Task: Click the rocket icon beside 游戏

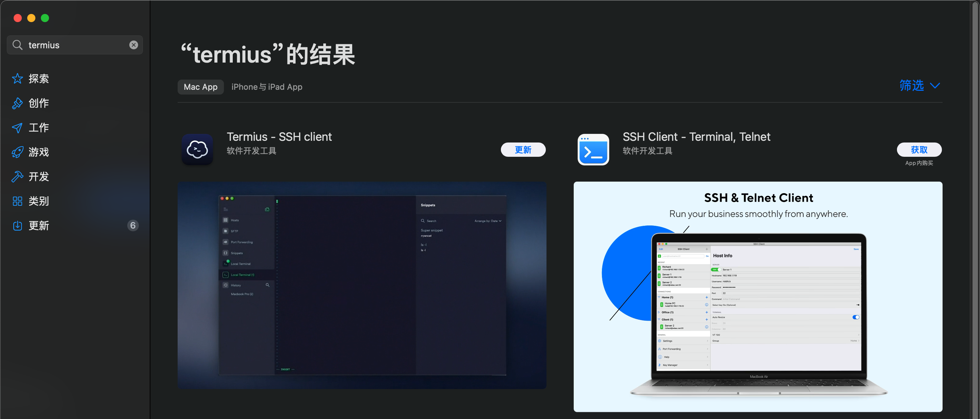Action: tap(17, 152)
